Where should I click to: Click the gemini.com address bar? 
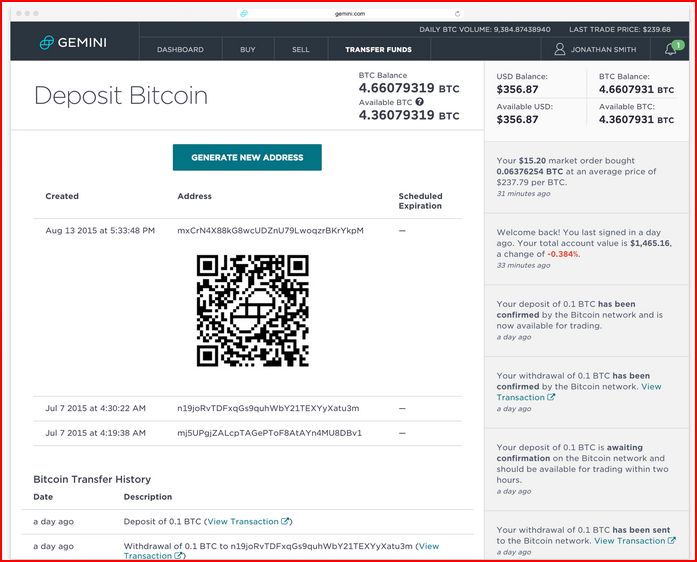[350, 13]
